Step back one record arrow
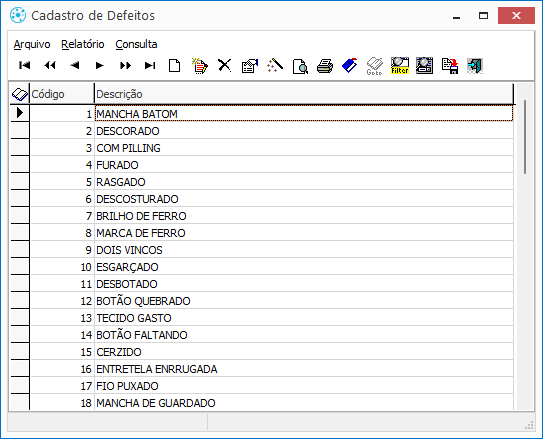 click(x=75, y=65)
